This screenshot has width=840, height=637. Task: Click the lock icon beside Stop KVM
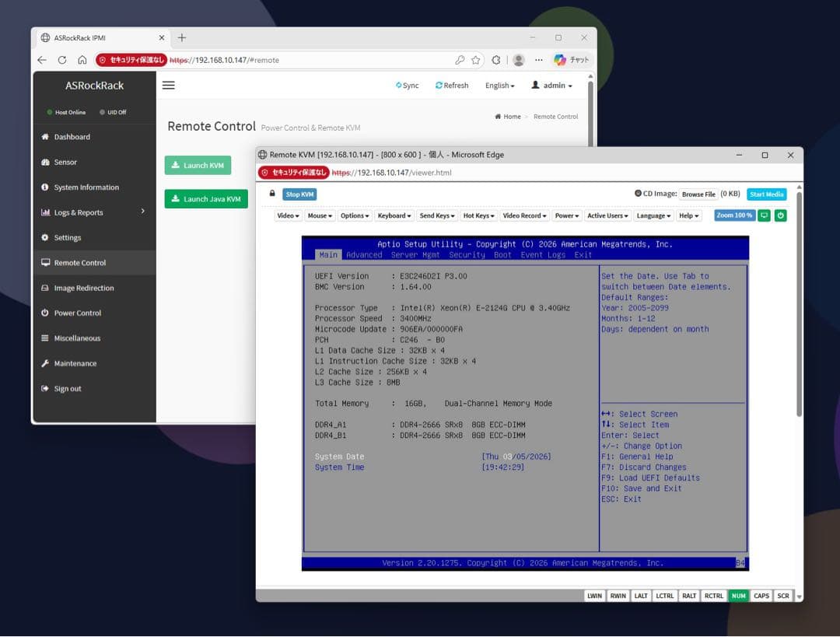[272, 194]
